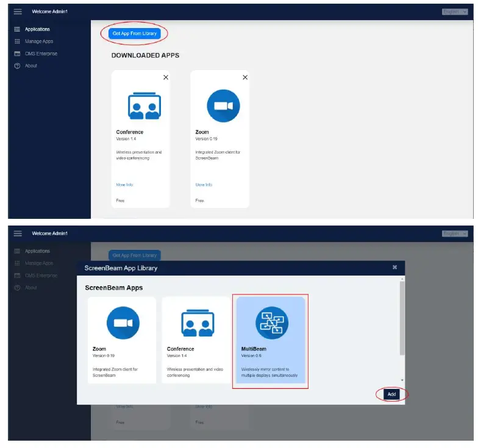Click the Conference icon in Downloaded Apps

[144, 106]
